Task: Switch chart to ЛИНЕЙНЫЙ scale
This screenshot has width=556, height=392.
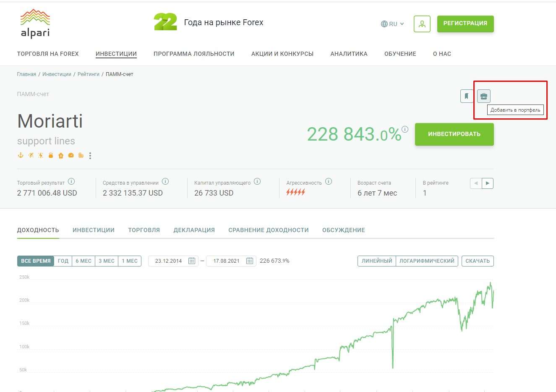Action: (x=377, y=261)
